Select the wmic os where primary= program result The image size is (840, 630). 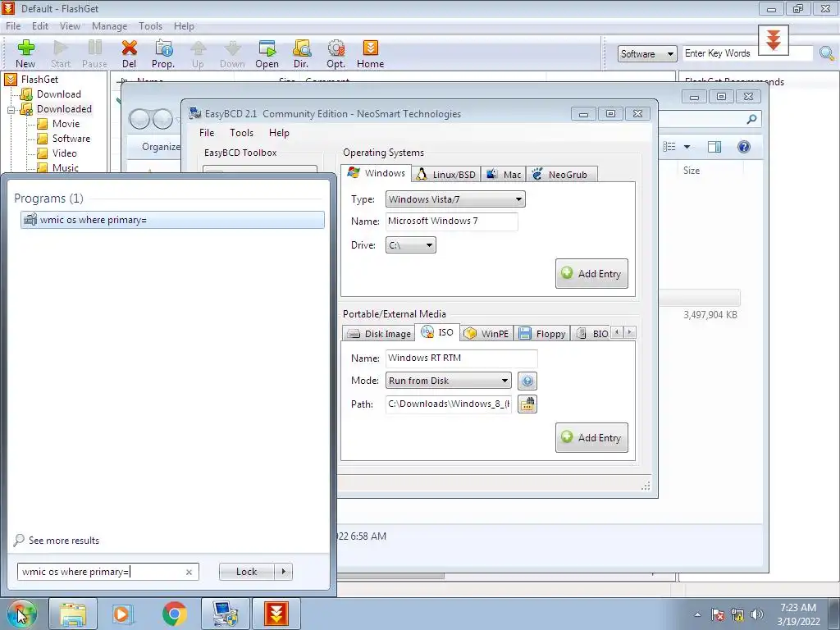coord(172,220)
